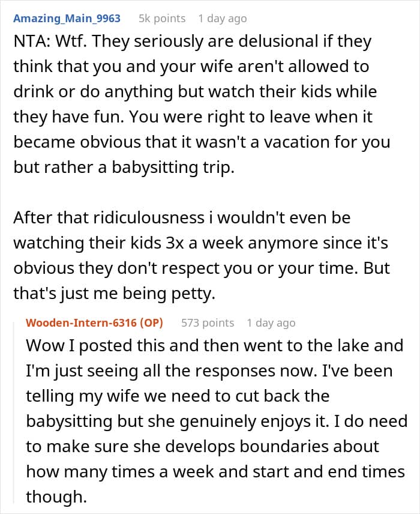Viewport: 420px width, 514px height.
Task: Click the 'NTA:' verdict at the comment start
Action: pos(32,41)
